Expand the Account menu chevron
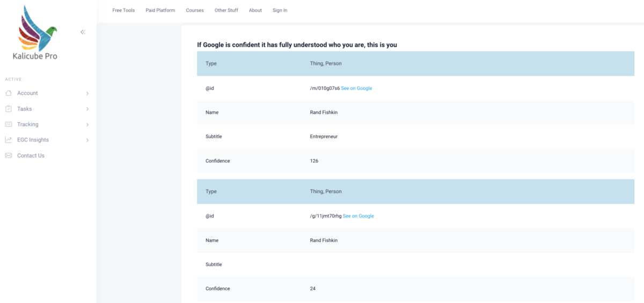Image resolution: width=644 pixels, height=303 pixels. coord(87,93)
